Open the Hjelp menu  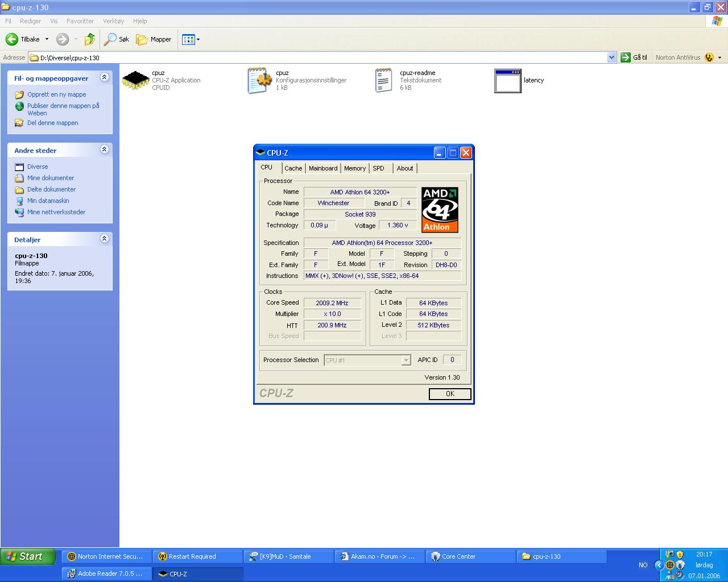[140, 21]
